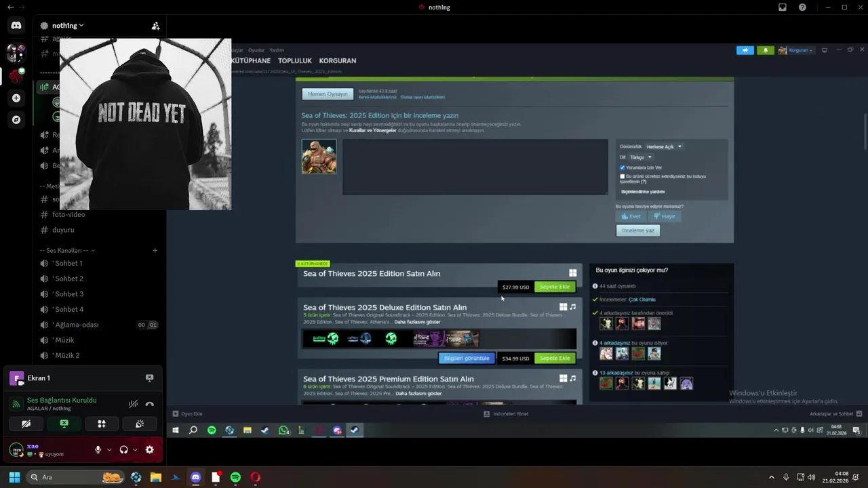Toggle green screen share button
The image size is (868, 488).
point(64,424)
